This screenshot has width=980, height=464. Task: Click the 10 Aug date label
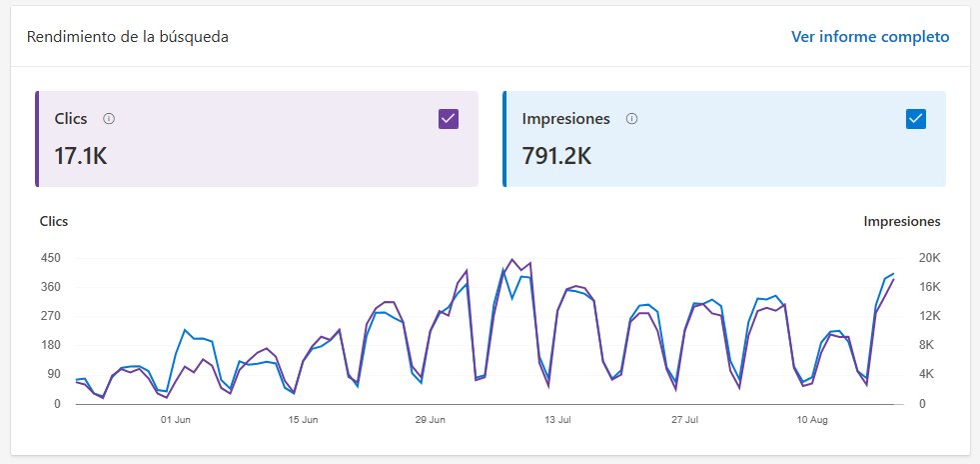[x=812, y=420]
